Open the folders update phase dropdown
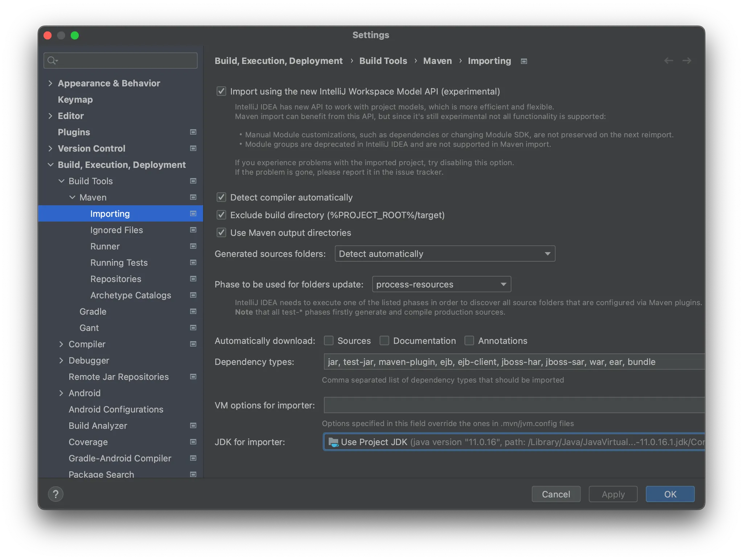 point(441,284)
